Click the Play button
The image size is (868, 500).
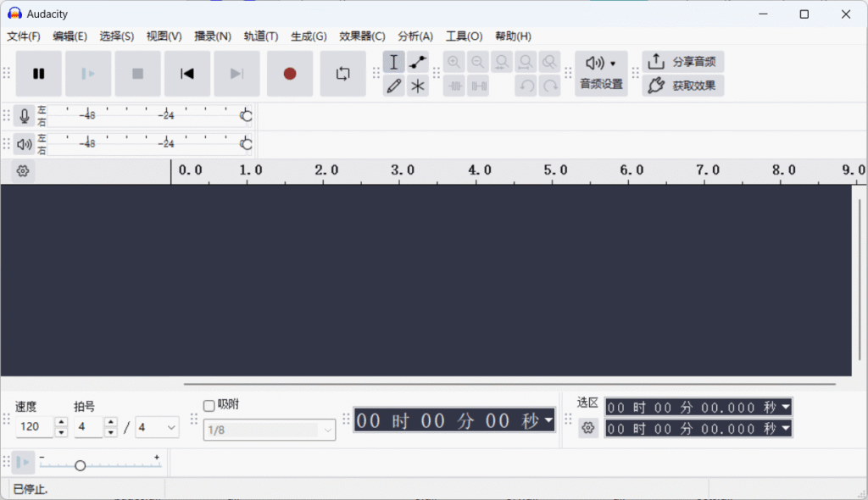[88, 74]
